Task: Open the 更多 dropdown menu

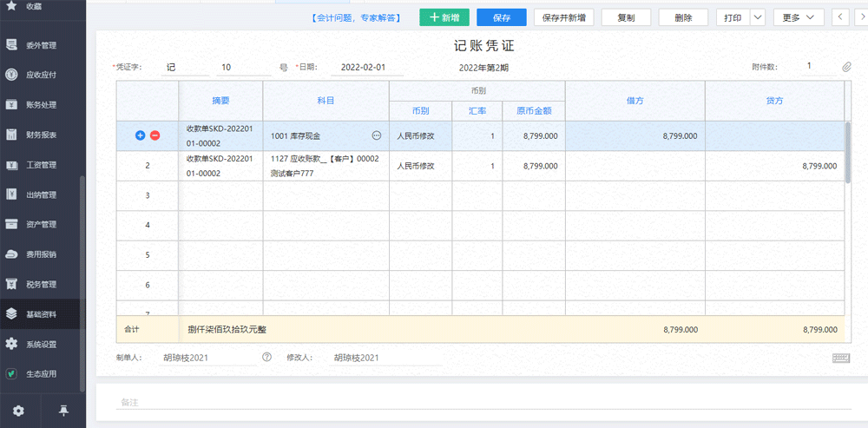Action: point(799,17)
